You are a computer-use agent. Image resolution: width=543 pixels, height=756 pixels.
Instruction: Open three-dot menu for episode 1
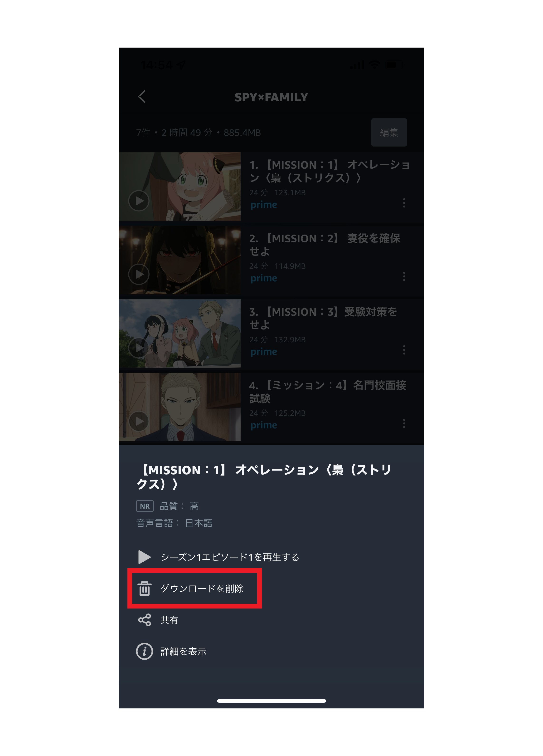point(404,203)
